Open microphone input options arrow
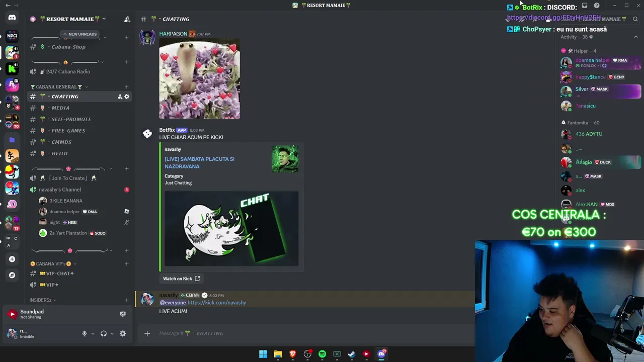Viewport: 644px width, 362px height. pos(93,333)
